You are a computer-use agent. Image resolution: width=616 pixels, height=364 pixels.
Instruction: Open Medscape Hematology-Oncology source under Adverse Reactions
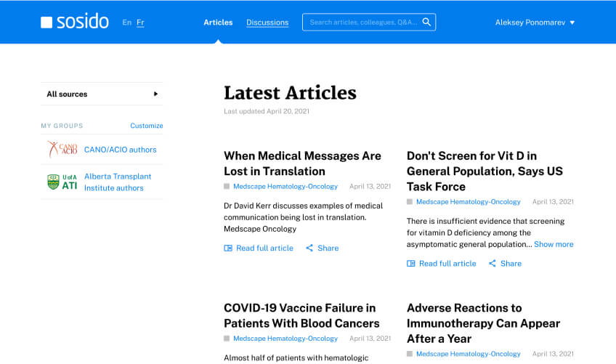click(468, 354)
